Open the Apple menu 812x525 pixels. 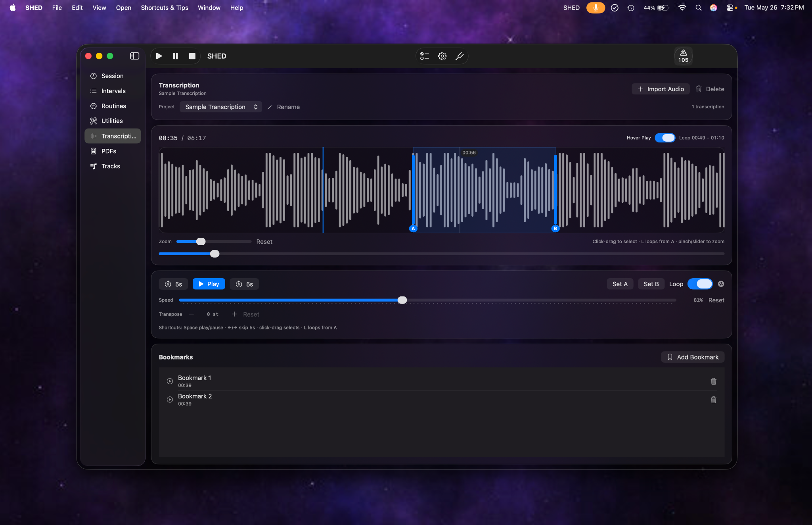click(x=13, y=8)
